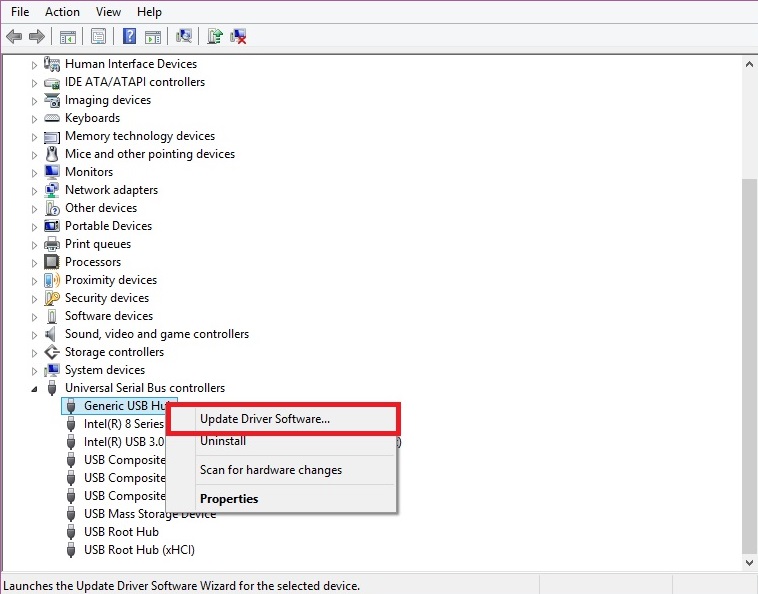758x594 pixels.
Task: Select the Intel(R) USB 3.0 device entry
Action: (x=124, y=442)
